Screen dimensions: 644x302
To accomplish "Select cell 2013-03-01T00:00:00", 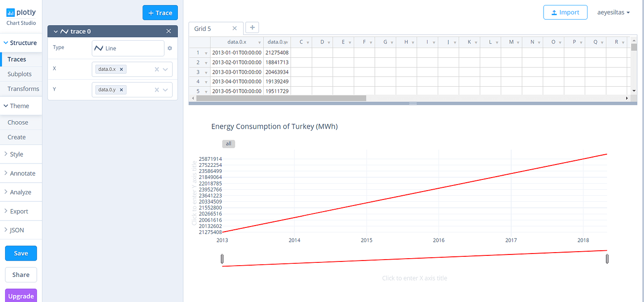I will point(237,72).
